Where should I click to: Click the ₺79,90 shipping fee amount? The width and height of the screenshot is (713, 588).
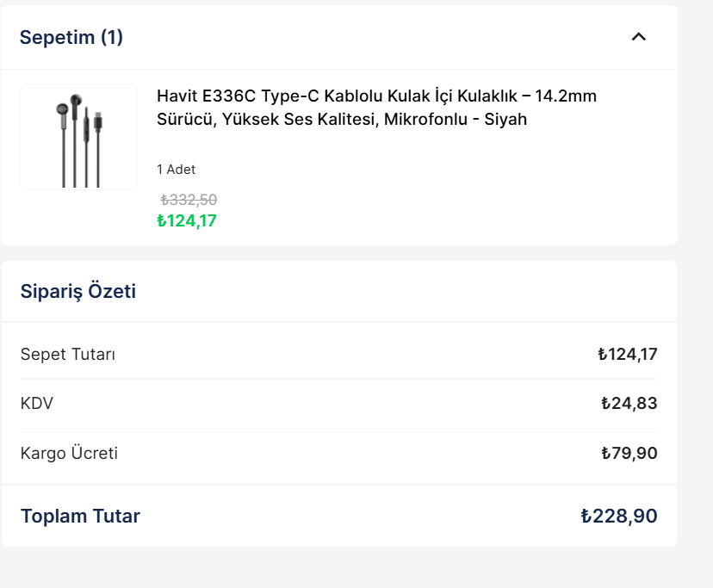pyautogui.click(x=629, y=453)
